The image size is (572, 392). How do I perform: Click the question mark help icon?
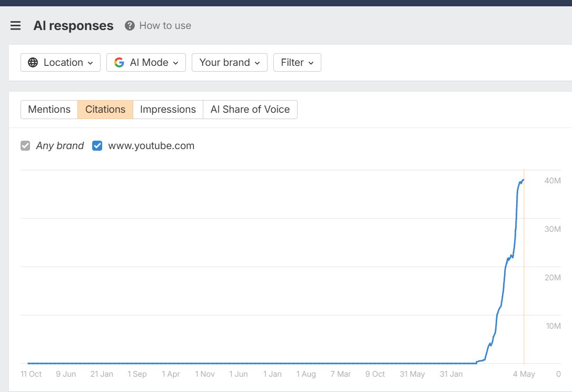130,25
